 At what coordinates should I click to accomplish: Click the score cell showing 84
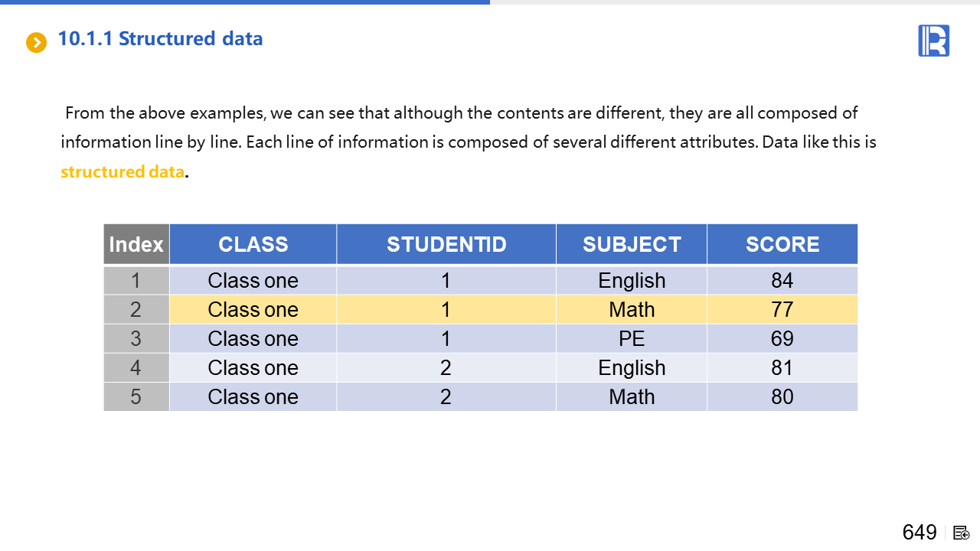(x=782, y=281)
